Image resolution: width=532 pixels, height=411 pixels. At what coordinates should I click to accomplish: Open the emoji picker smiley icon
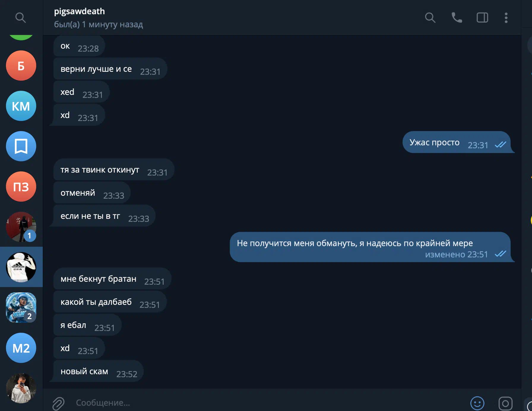(477, 403)
